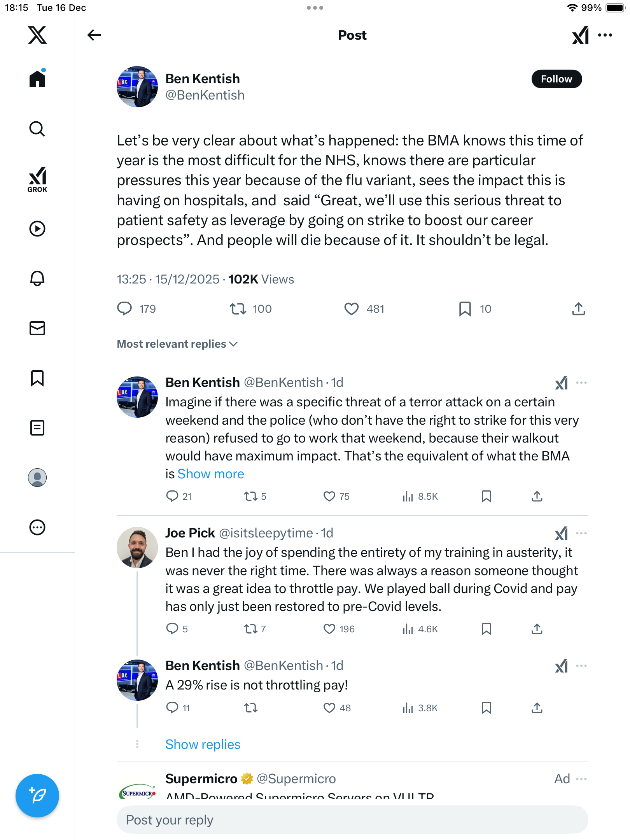This screenshot has height=840, width=630.
Task: Open notifications bell in sidebar
Action: pyautogui.click(x=37, y=278)
